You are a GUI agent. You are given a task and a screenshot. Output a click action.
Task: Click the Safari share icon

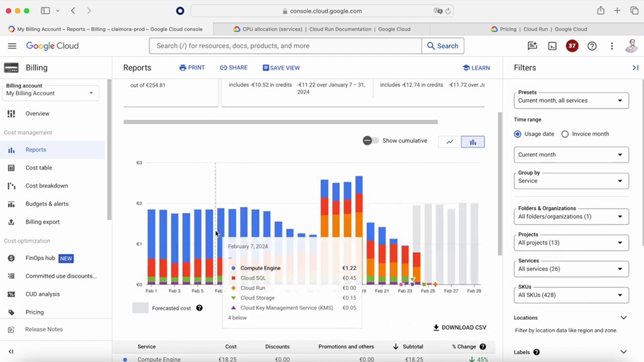click(x=601, y=11)
